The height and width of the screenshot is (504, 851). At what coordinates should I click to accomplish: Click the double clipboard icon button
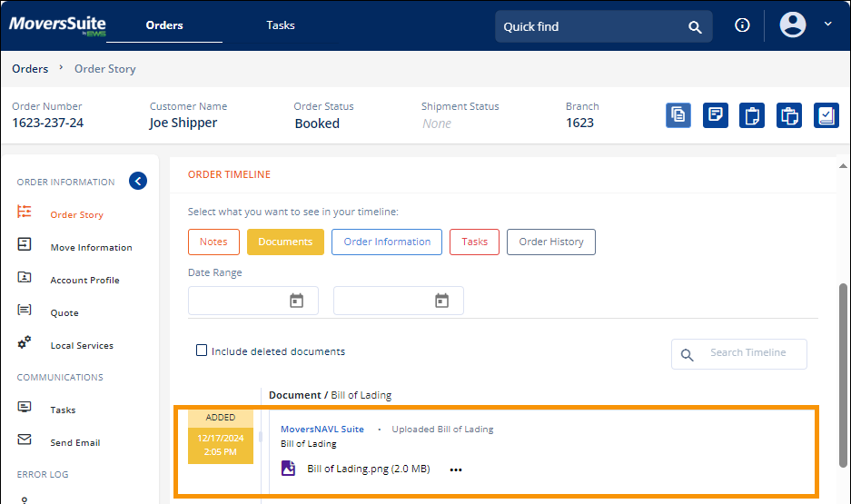[x=788, y=115]
